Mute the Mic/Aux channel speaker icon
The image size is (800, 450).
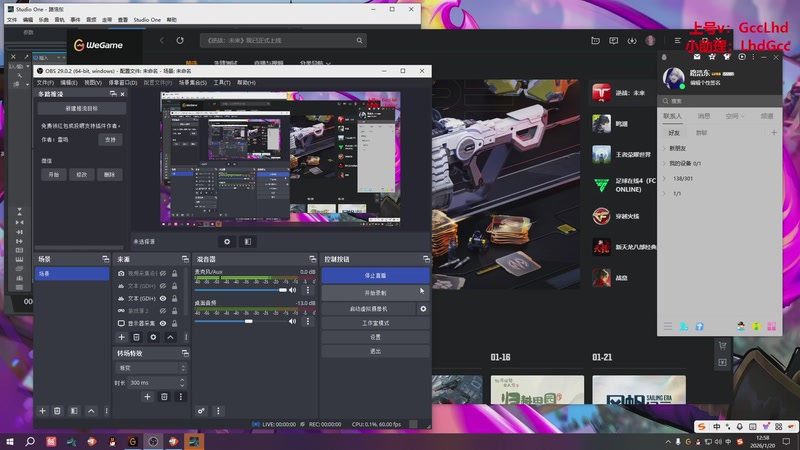point(293,290)
